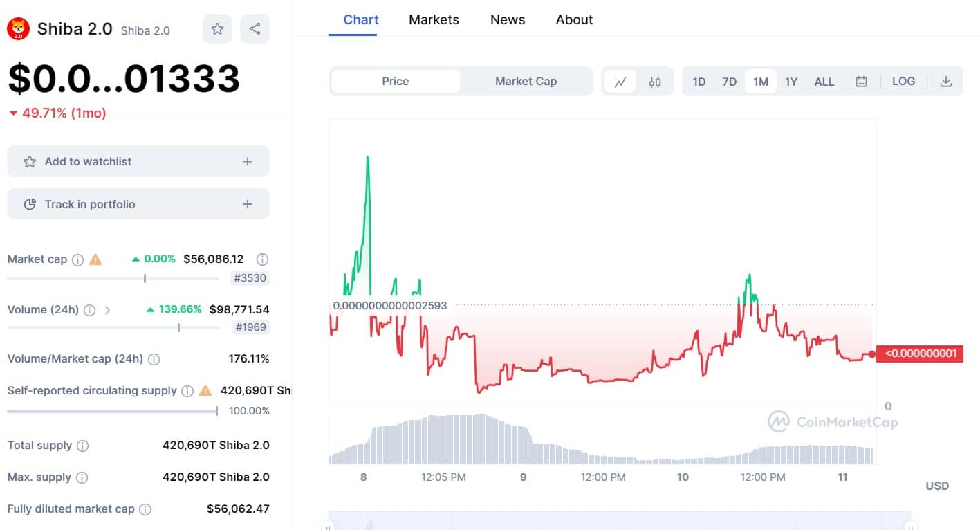The height and width of the screenshot is (530, 980).
Task: Click circulating supply 100% progress bar
Action: tap(113, 411)
